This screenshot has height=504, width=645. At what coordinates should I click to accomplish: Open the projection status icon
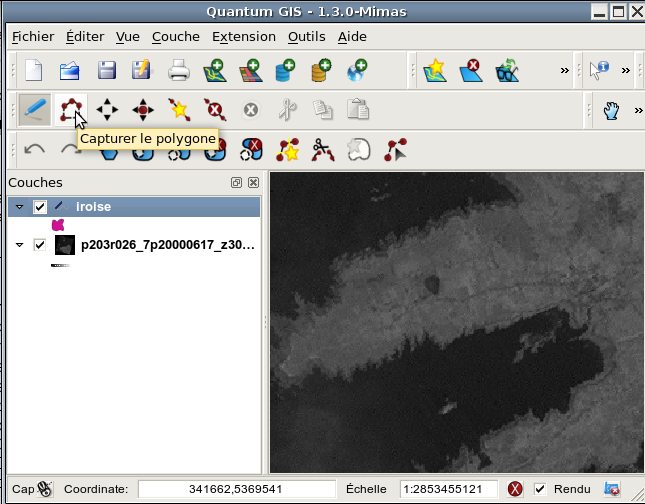(612, 489)
